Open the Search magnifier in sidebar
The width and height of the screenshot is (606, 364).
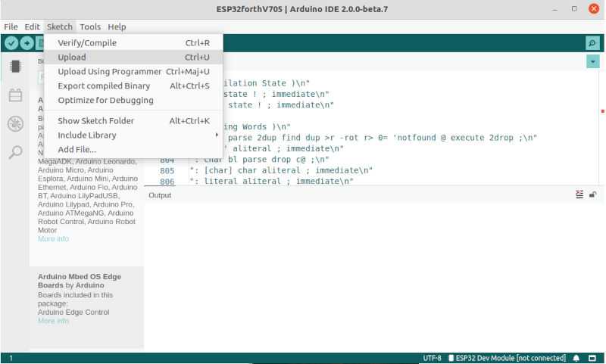14,152
